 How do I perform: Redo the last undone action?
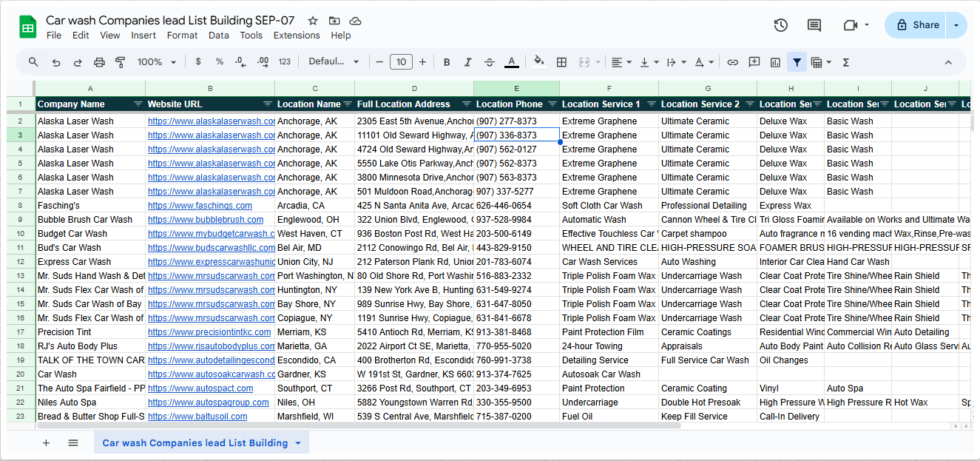click(x=78, y=62)
